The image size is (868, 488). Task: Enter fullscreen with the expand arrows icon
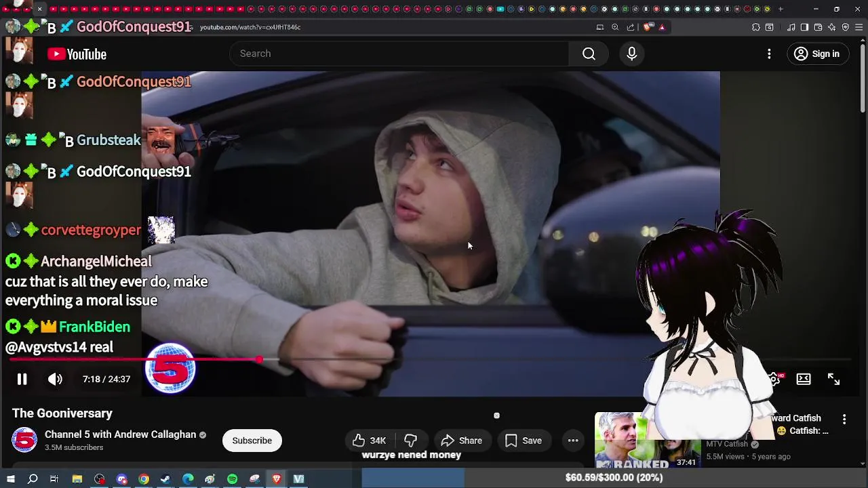[x=833, y=379]
